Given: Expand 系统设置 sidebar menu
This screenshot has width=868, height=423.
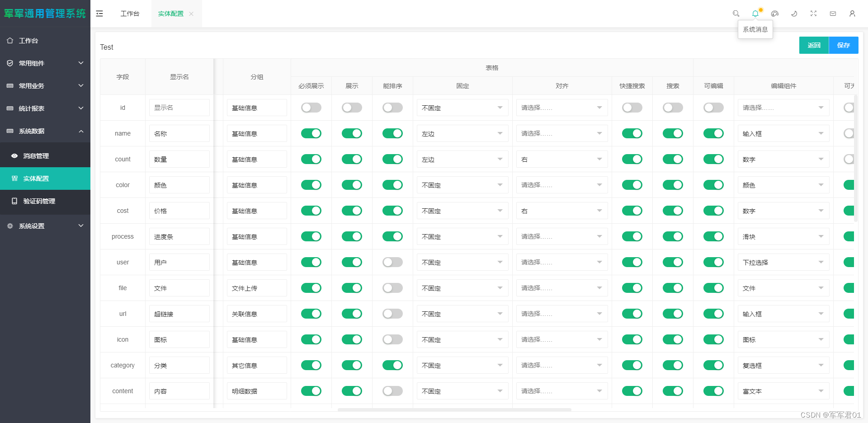Looking at the screenshot, I should pyautogui.click(x=45, y=226).
